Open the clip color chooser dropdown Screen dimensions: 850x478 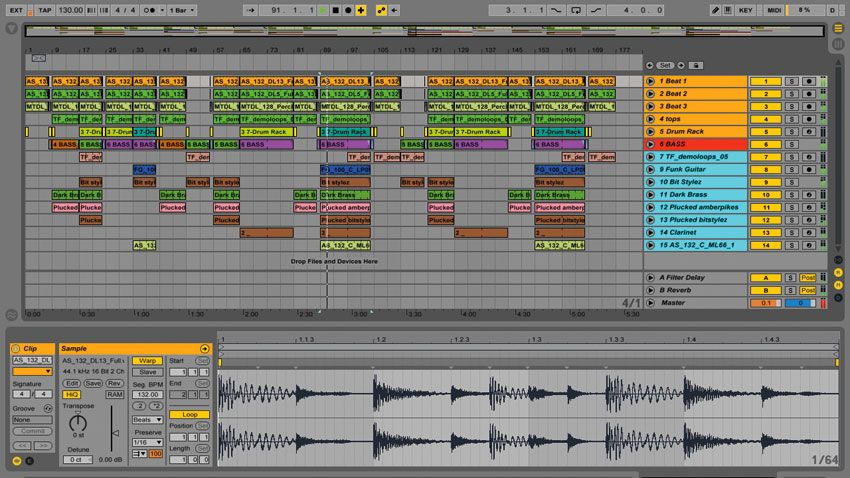coord(32,371)
